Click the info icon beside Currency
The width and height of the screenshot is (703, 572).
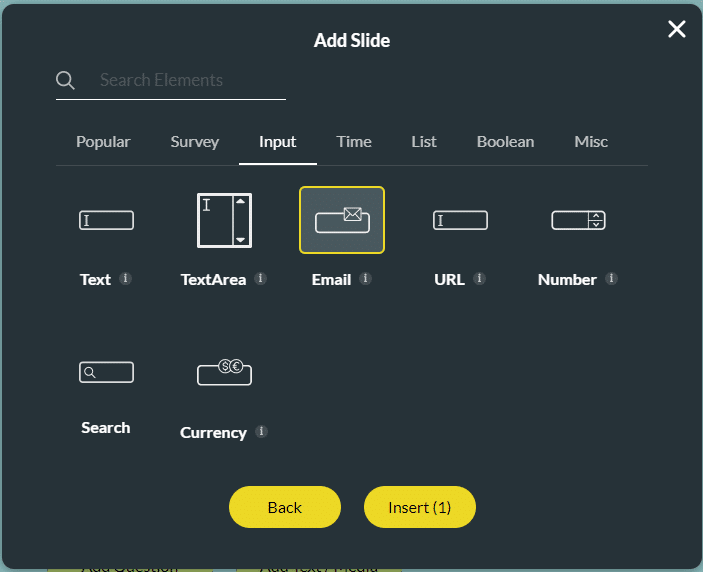(x=261, y=432)
